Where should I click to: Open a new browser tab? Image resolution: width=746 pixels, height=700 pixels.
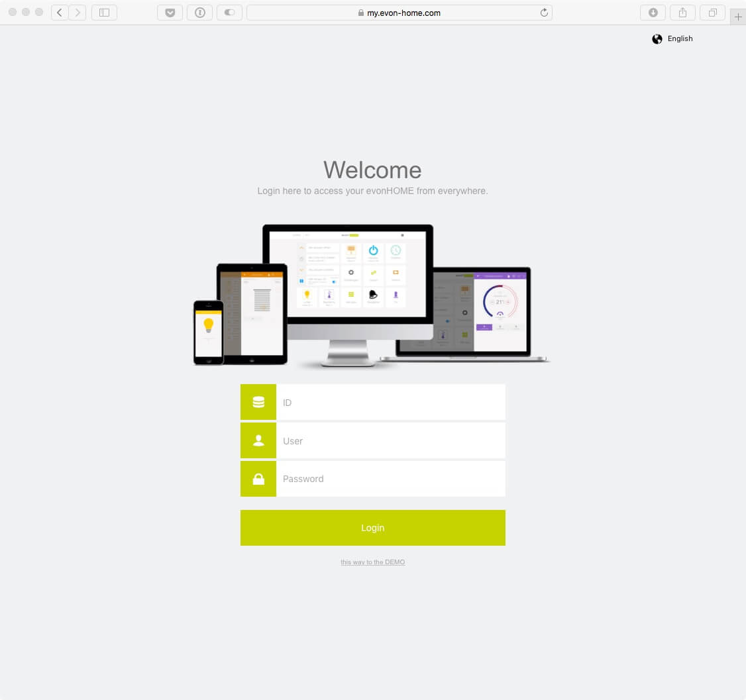point(738,17)
